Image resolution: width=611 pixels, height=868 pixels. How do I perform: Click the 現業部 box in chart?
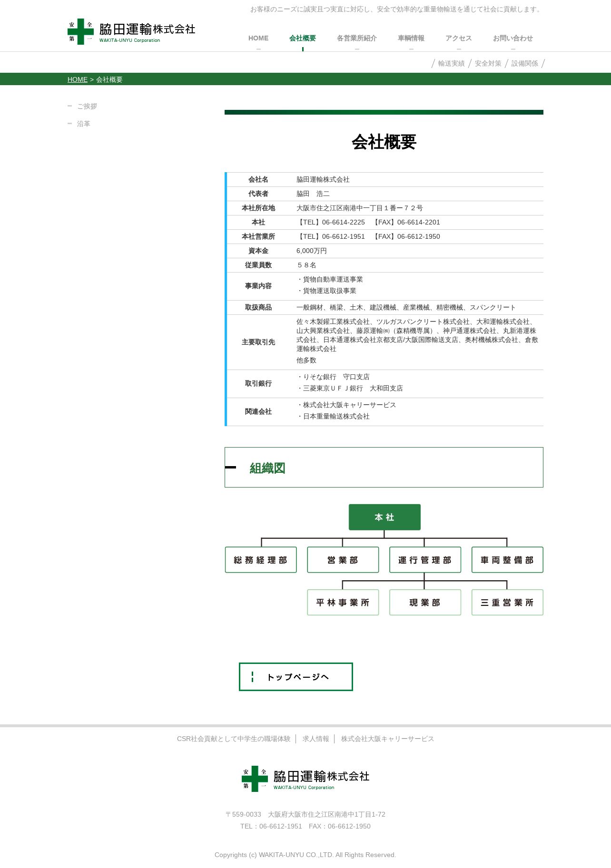[x=425, y=602]
